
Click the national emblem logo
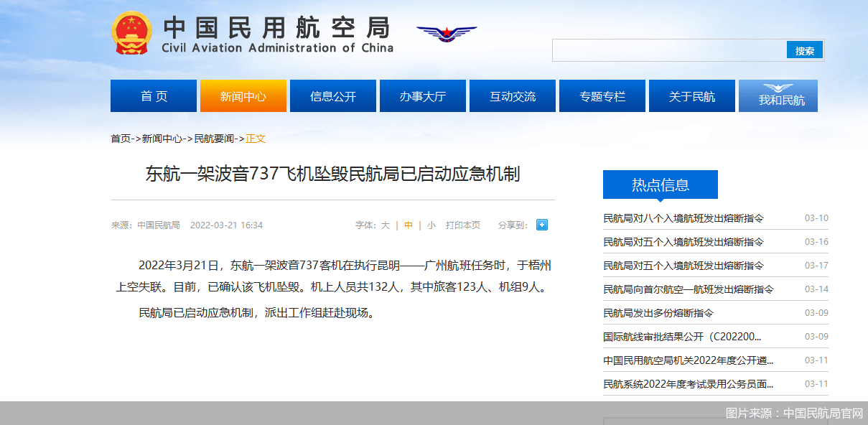(131, 33)
